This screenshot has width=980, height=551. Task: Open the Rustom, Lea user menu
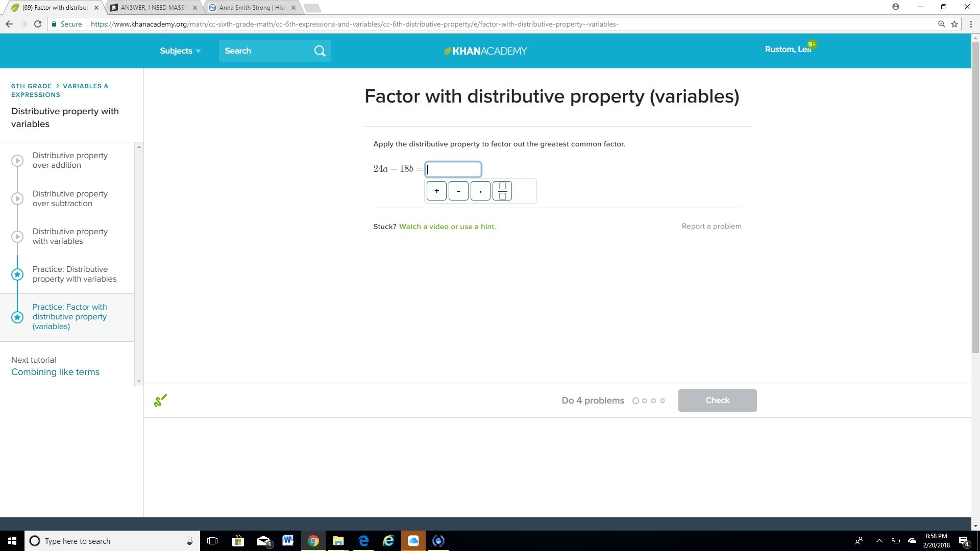788,49
